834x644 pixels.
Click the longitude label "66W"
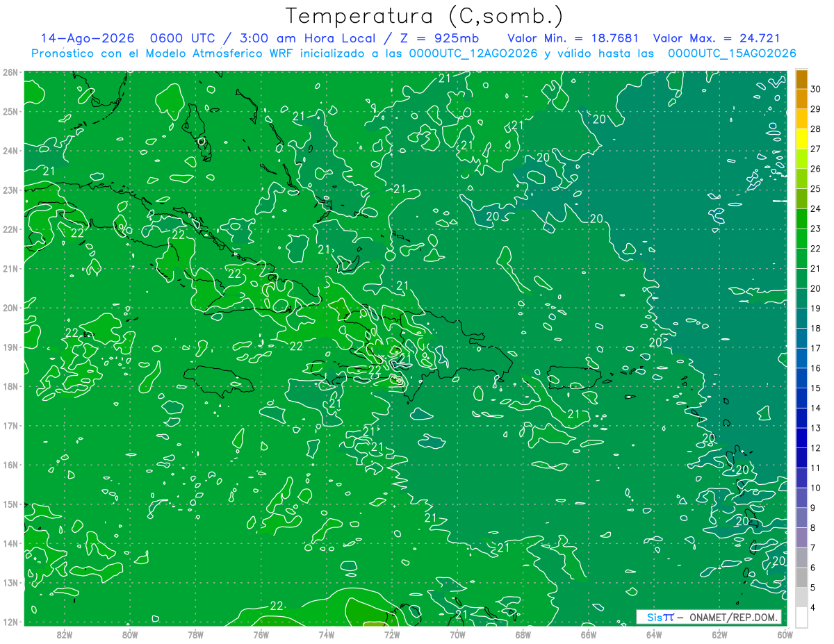(x=589, y=634)
